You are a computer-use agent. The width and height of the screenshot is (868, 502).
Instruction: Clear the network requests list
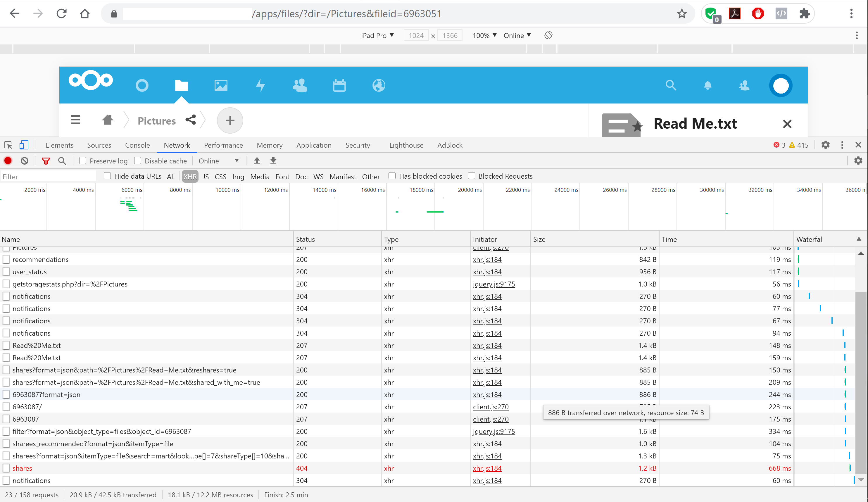click(24, 161)
